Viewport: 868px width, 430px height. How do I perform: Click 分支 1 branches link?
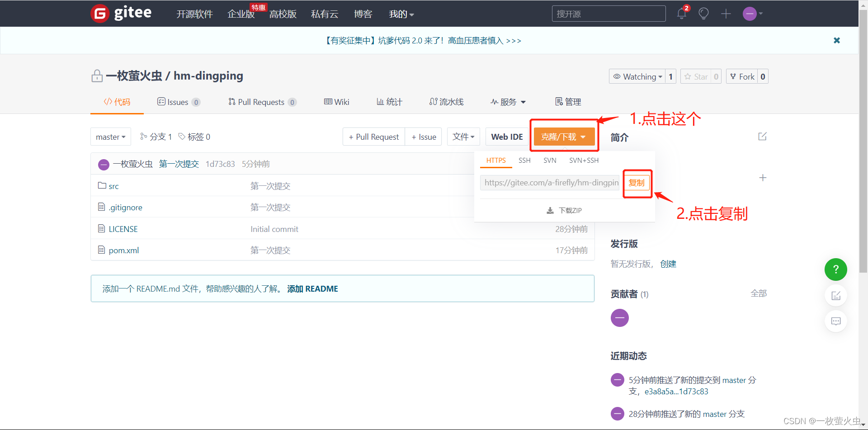pos(156,137)
